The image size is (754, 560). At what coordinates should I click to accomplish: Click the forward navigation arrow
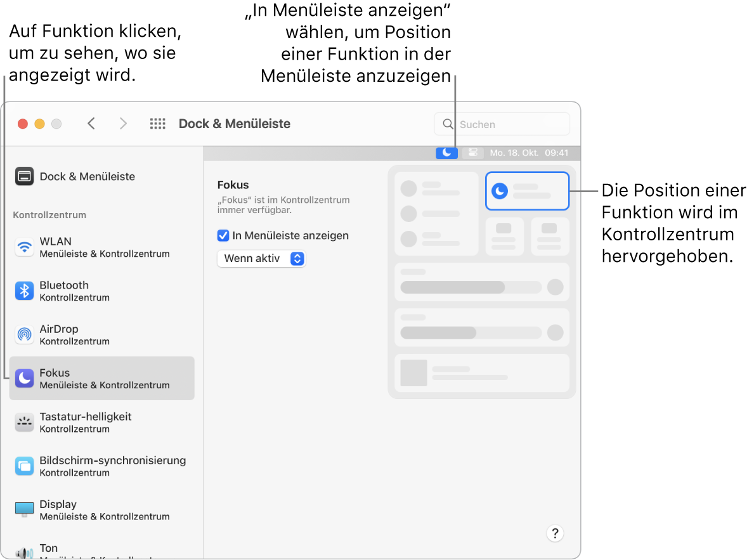pyautogui.click(x=123, y=124)
